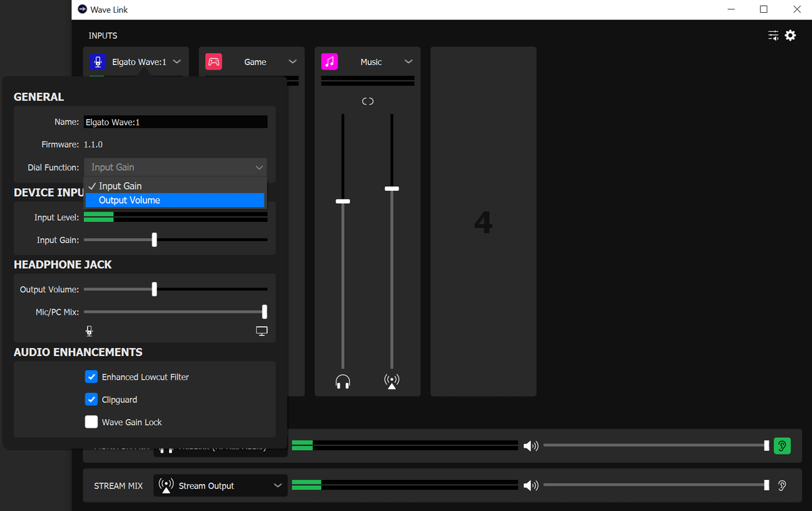
Task: Uncheck Enhanced Lowcut Filter
Action: point(91,377)
